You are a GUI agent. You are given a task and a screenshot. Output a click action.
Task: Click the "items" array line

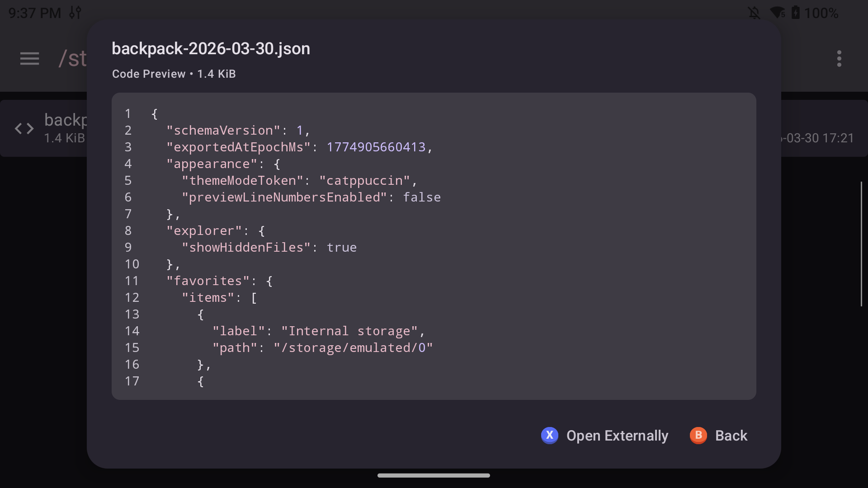tap(219, 298)
